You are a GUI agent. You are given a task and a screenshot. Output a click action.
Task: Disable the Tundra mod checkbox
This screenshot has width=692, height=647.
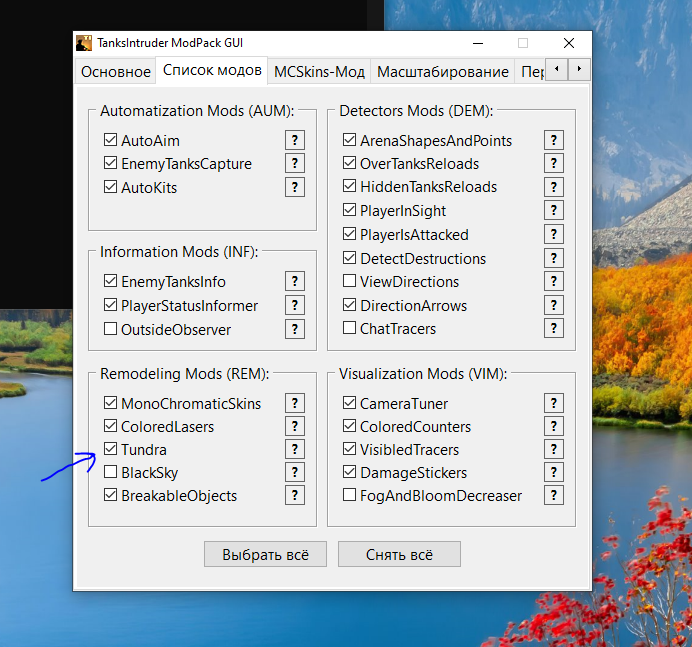coord(110,450)
